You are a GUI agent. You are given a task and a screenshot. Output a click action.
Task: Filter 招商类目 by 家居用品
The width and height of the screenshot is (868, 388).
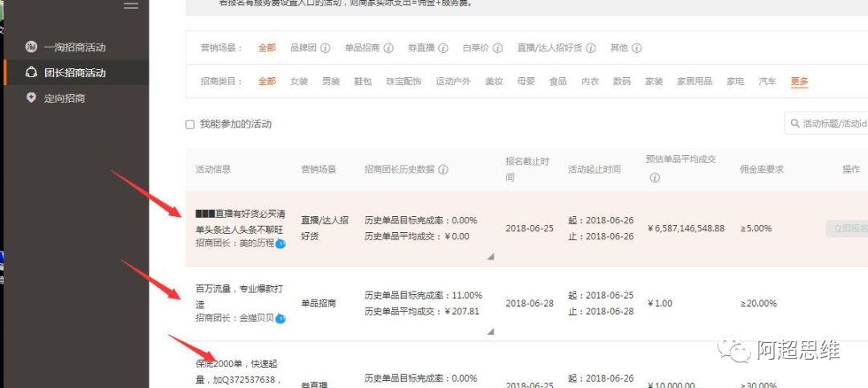(x=694, y=81)
